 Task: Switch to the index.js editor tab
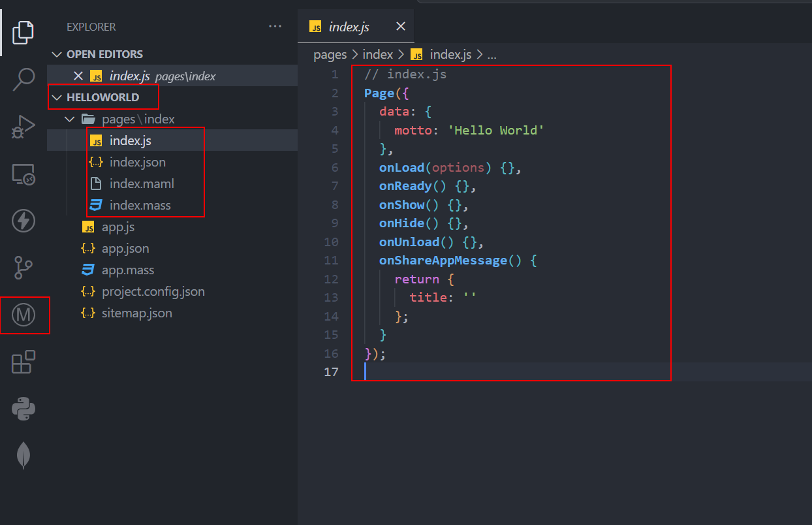click(349, 27)
